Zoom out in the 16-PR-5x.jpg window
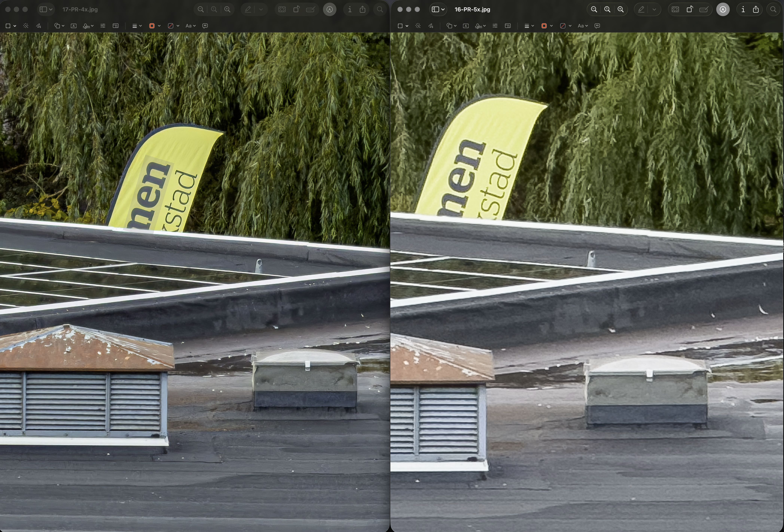 tap(594, 9)
